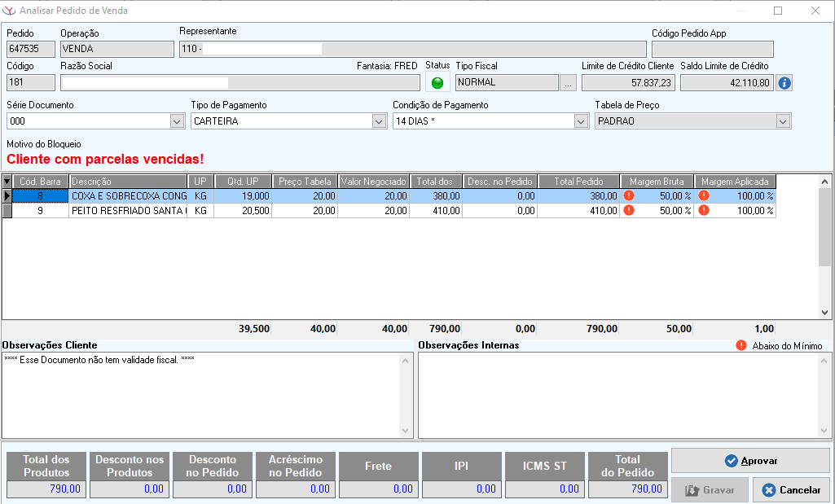Click grid scrollbar down arrow
Screen dimensions: 835x504
click(x=824, y=313)
